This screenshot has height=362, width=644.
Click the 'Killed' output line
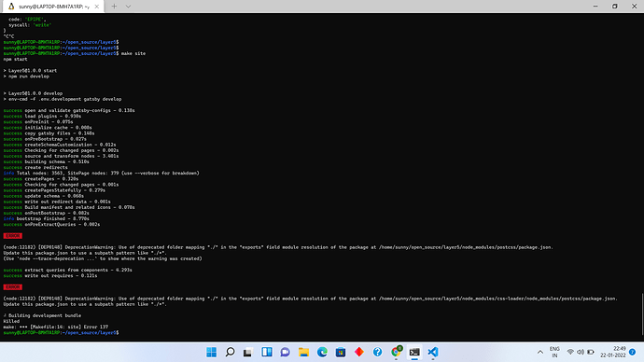[x=11, y=321]
